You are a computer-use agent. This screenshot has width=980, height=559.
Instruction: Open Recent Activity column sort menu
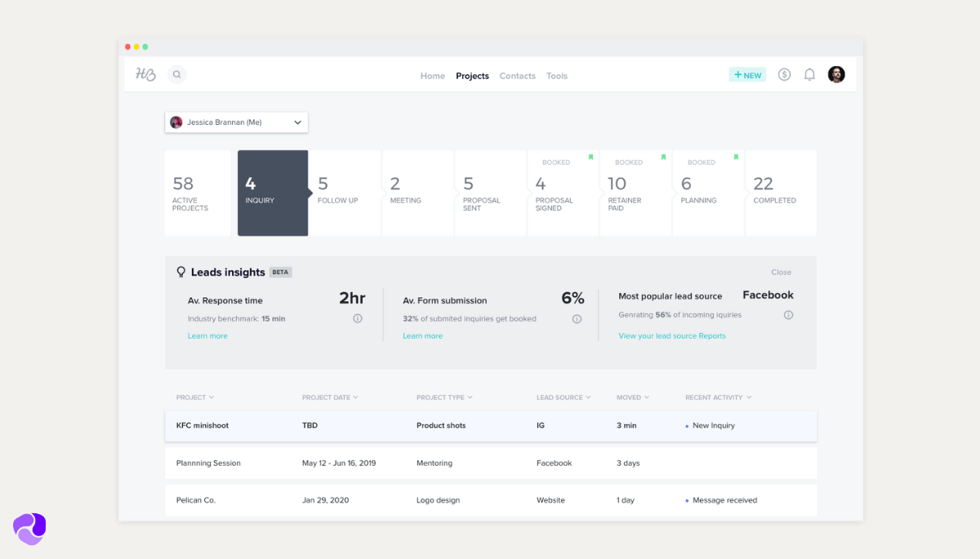718,397
